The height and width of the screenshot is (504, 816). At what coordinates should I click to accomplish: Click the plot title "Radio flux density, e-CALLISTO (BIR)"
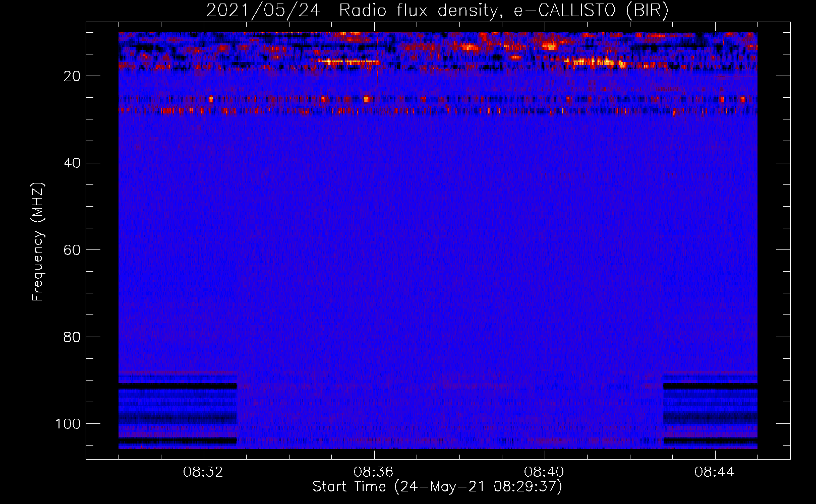tap(504, 10)
